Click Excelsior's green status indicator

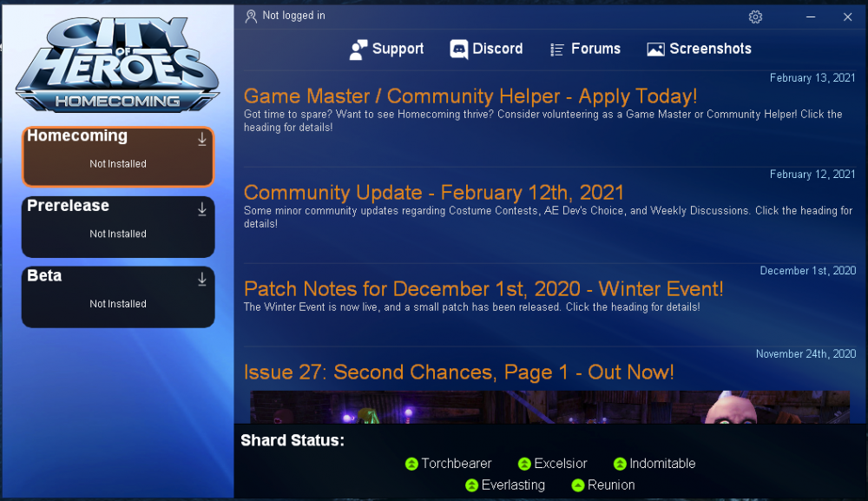(523, 464)
